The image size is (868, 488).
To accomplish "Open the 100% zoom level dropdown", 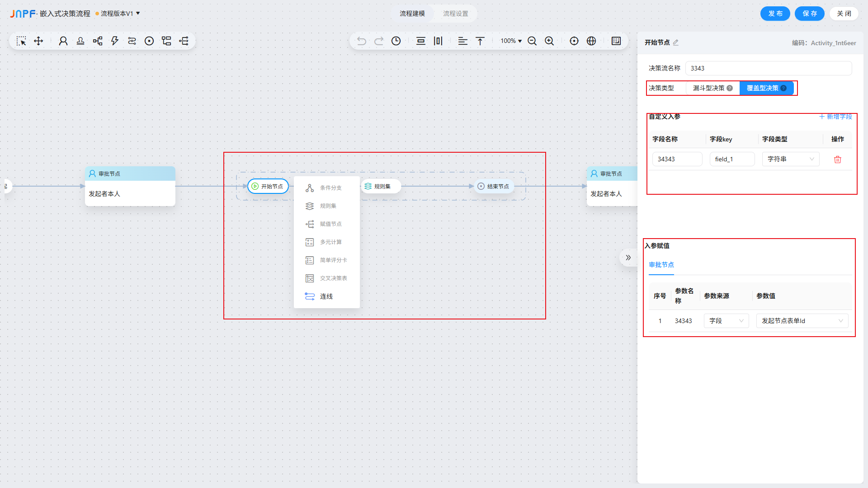I will pyautogui.click(x=511, y=41).
